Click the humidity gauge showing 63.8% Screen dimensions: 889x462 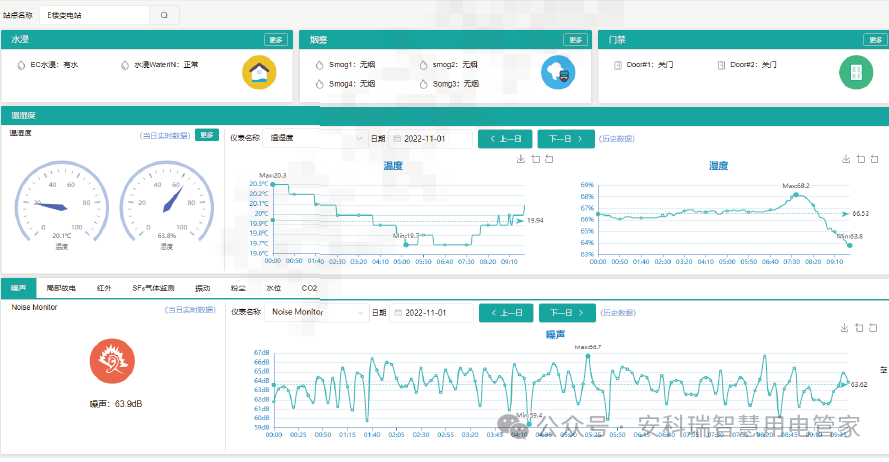(x=166, y=204)
